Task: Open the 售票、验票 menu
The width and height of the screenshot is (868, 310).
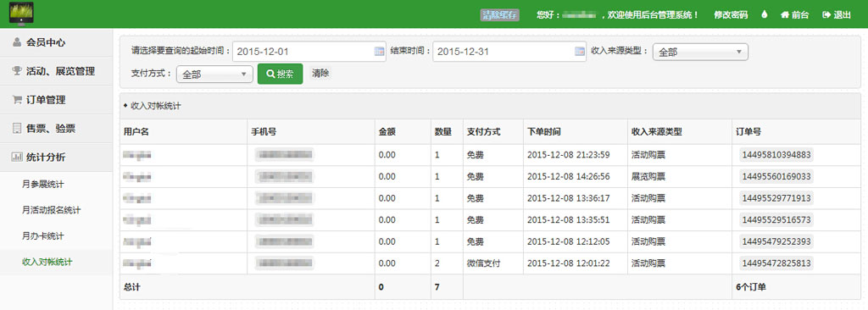Action: pyautogui.click(x=56, y=129)
